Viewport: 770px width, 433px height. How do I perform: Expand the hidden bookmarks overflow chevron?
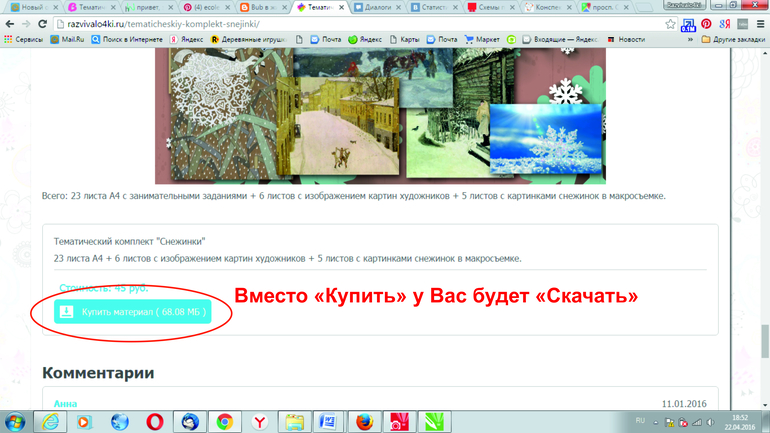point(689,40)
